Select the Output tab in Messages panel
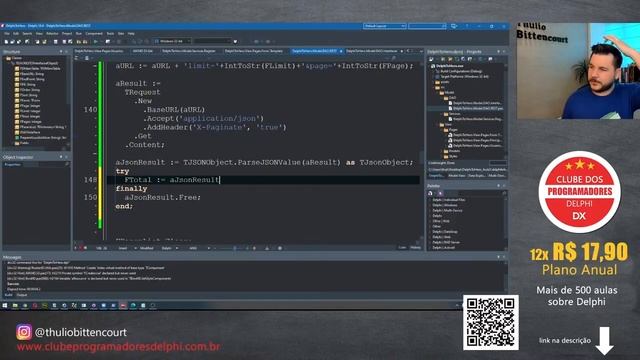 pos(21,295)
